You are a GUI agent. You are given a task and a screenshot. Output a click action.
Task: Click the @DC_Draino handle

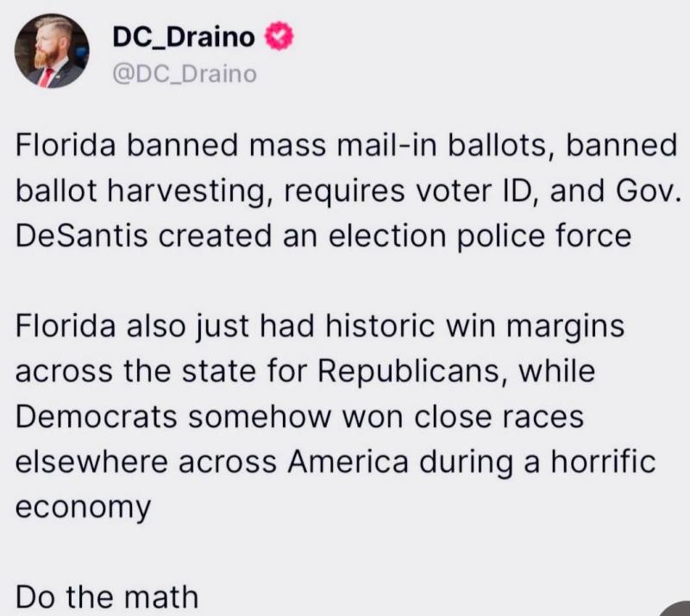[x=185, y=73]
